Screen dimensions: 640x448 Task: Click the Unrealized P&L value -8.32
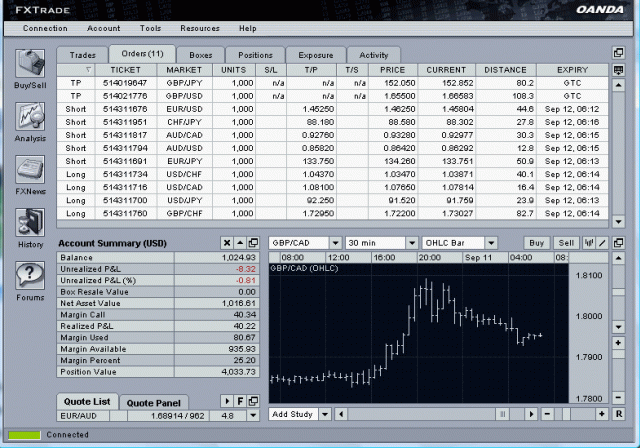point(246,269)
